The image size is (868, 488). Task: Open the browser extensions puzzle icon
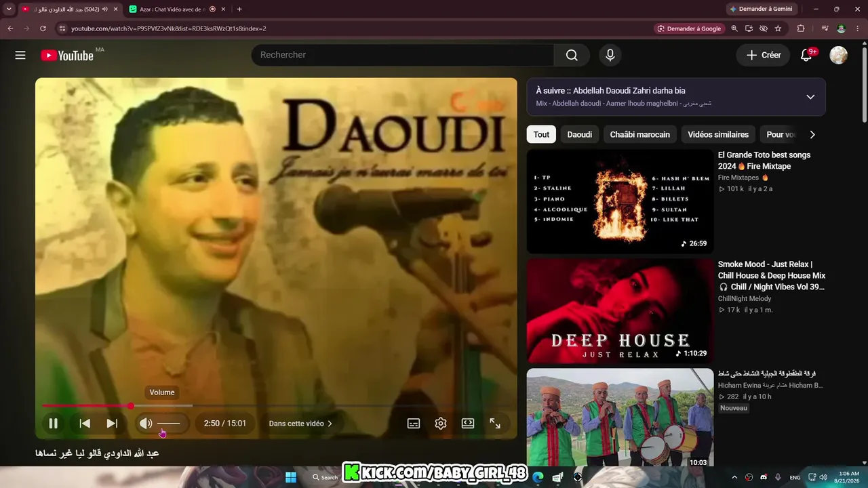(x=801, y=28)
